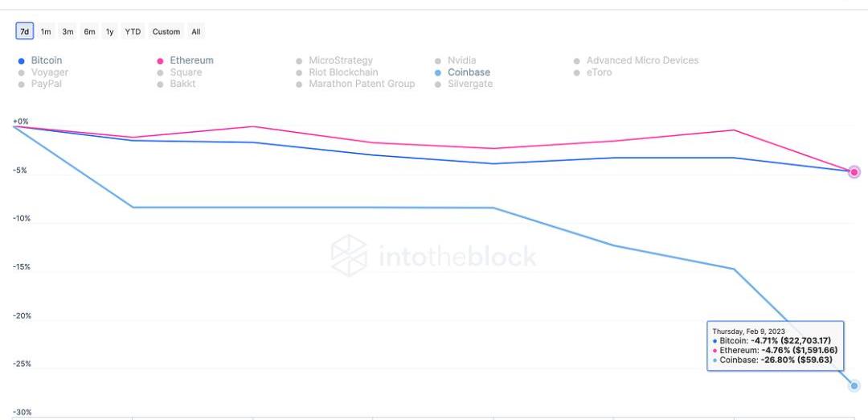Disable the Coinbase line in legend
Image resolution: width=868 pixels, height=420 pixels.
coord(469,72)
